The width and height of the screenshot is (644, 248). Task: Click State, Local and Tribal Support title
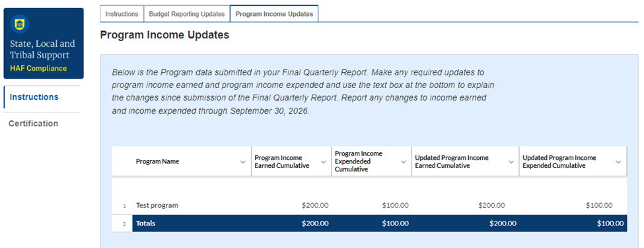click(x=42, y=50)
